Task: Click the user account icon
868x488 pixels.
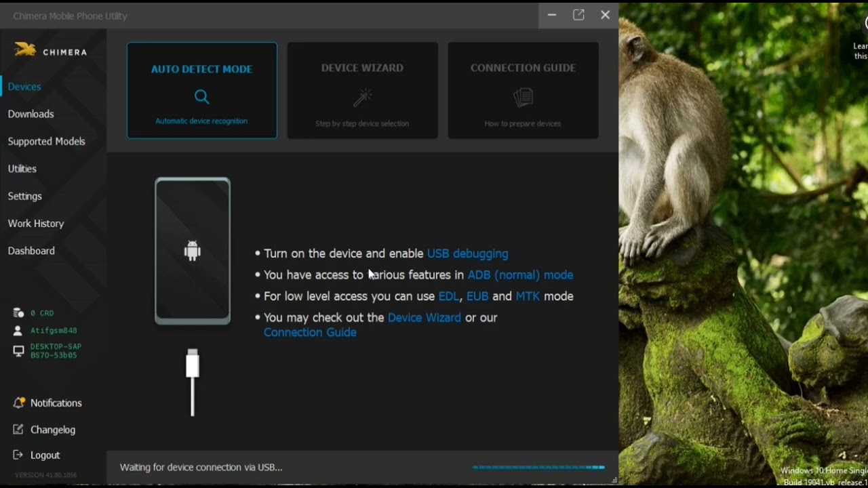Action: (18, 331)
